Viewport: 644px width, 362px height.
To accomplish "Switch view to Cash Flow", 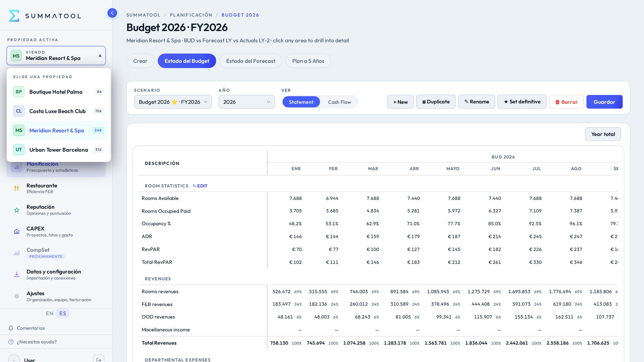I will click(339, 102).
